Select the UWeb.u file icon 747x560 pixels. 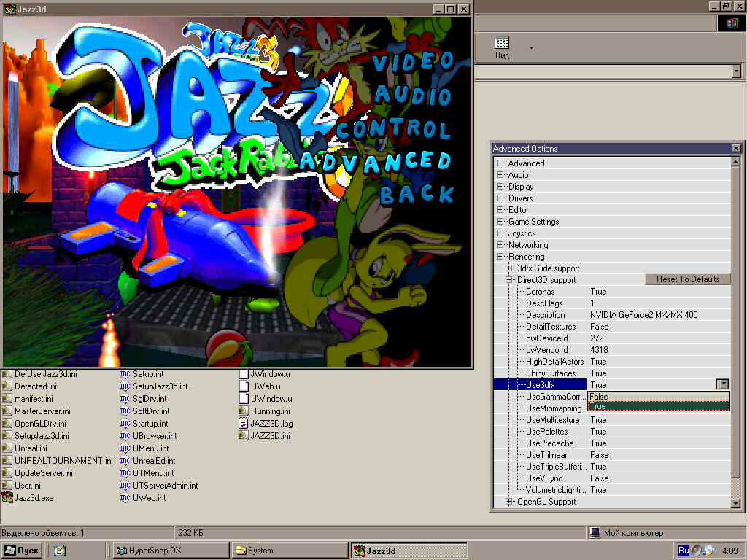[244, 386]
